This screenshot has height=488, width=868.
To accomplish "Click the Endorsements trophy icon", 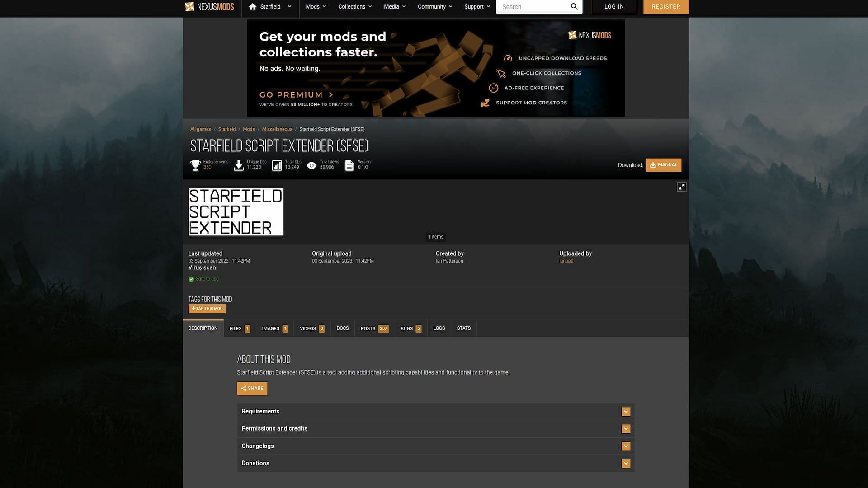I will coord(195,165).
